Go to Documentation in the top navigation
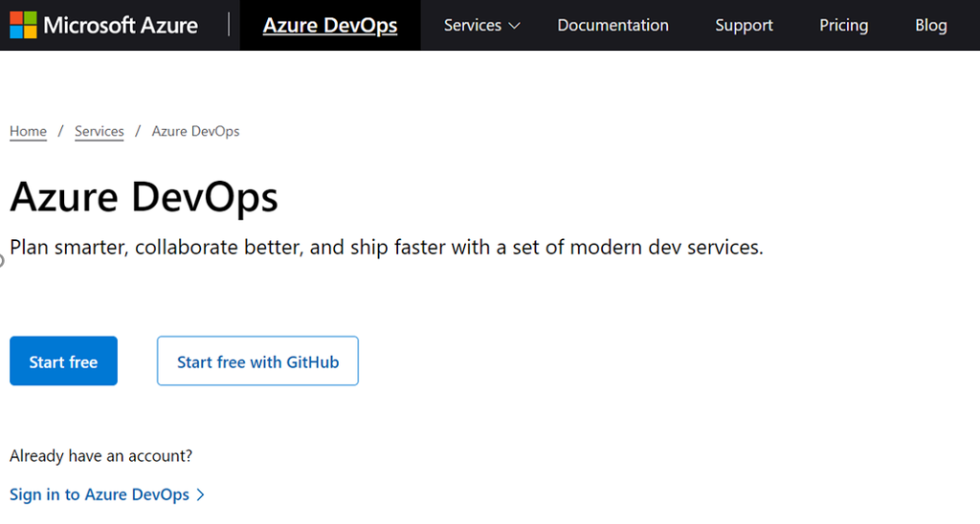The image size is (980, 524). (x=612, y=26)
